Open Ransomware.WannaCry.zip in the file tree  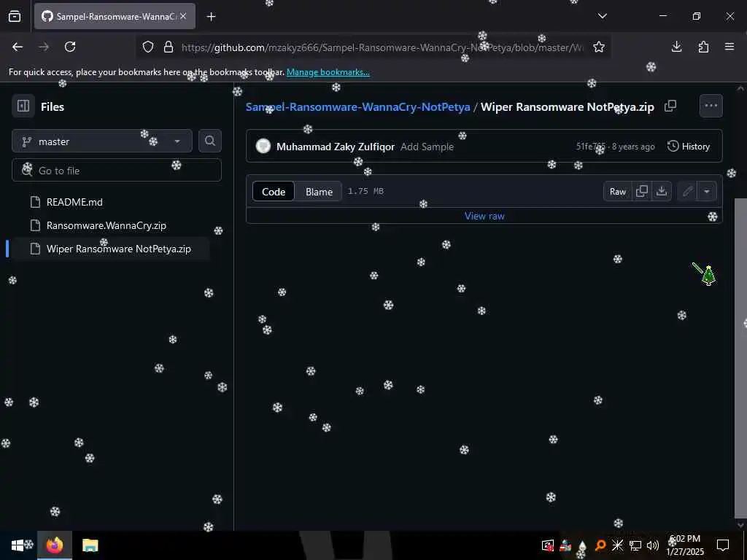pyautogui.click(x=107, y=225)
